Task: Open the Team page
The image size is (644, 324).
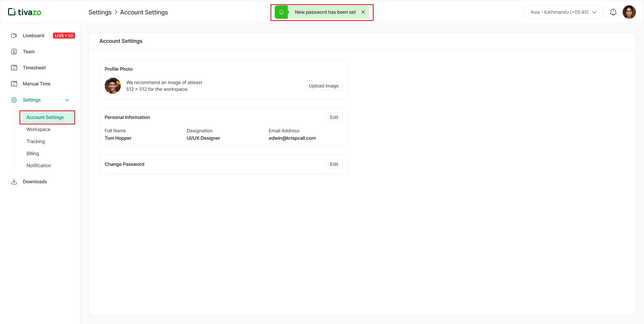Action: (29, 52)
